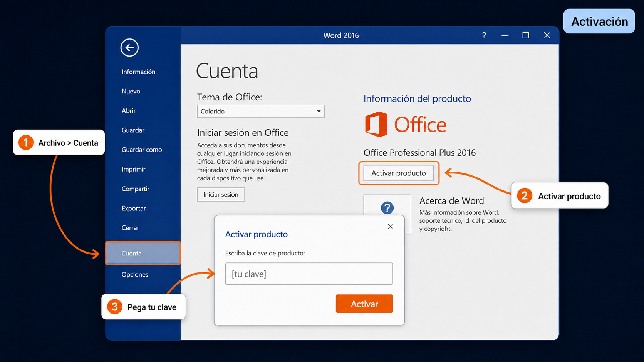Click the Cuenta page heading
The image size is (644, 362).
pos(227,71)
